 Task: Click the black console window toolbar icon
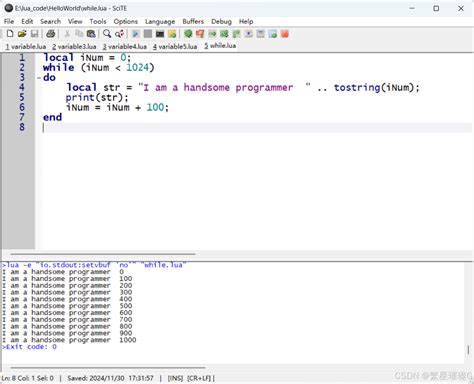tap(160, 34)
